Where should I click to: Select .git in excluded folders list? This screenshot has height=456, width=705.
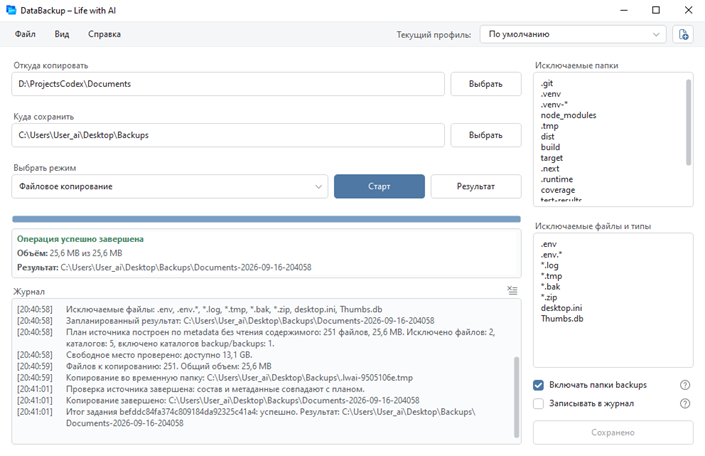coord(547,83)
